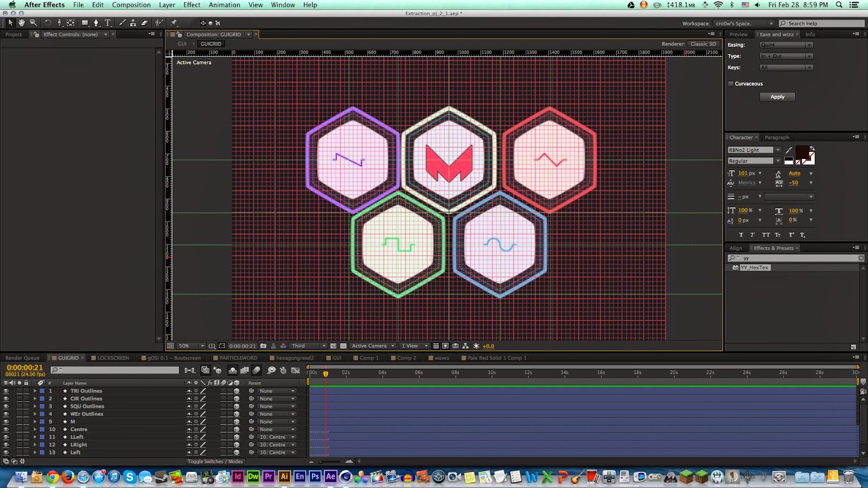Viewport: 868px width, 488px height.
Task: Open the Active Camera view dropdown
Action: tap(373, 346)
